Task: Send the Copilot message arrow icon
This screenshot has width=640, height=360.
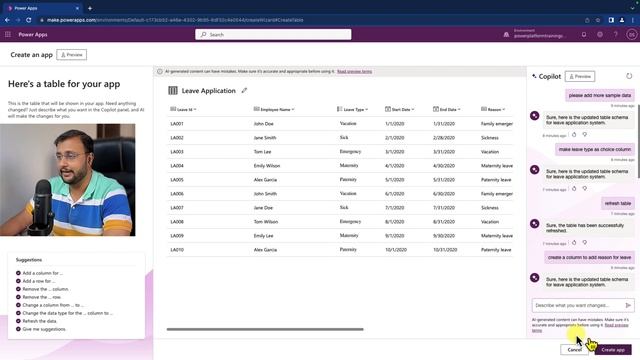Action: click(x=628, y=305)
